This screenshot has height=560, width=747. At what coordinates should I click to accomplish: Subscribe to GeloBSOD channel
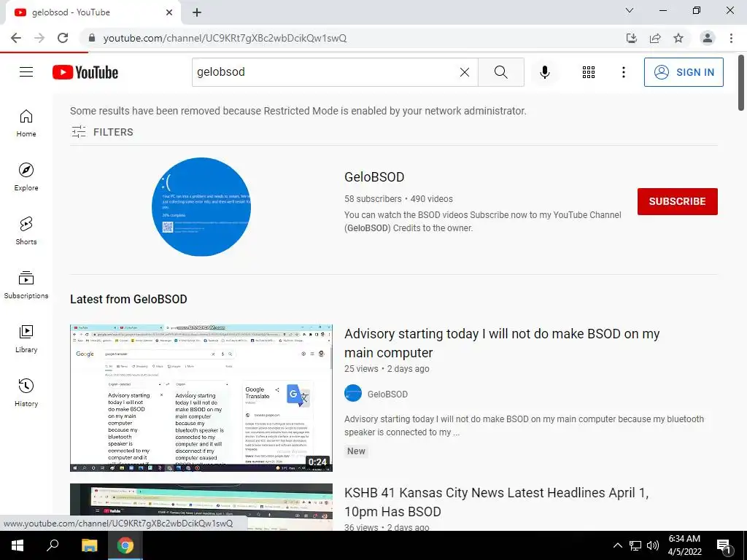tap(678, 201)
